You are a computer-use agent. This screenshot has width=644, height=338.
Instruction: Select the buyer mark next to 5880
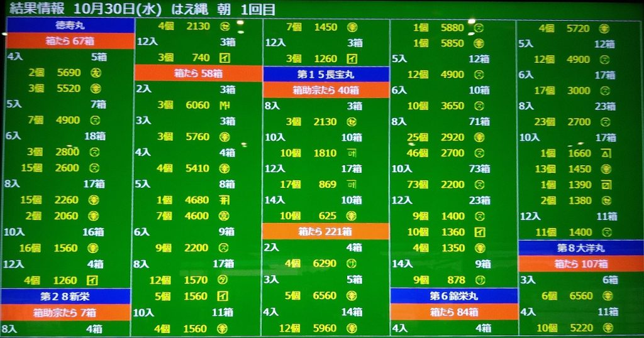[478, 28]
